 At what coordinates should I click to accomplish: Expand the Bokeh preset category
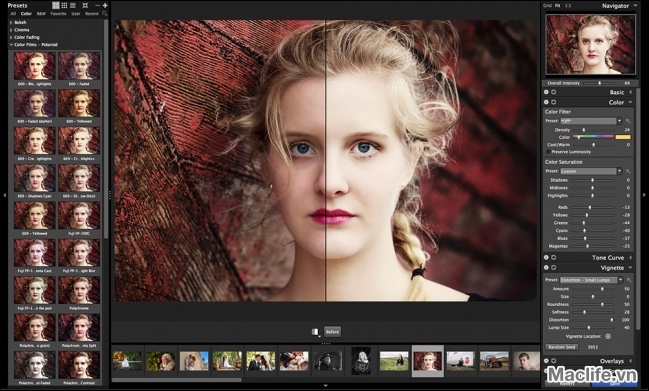[11, 22]
